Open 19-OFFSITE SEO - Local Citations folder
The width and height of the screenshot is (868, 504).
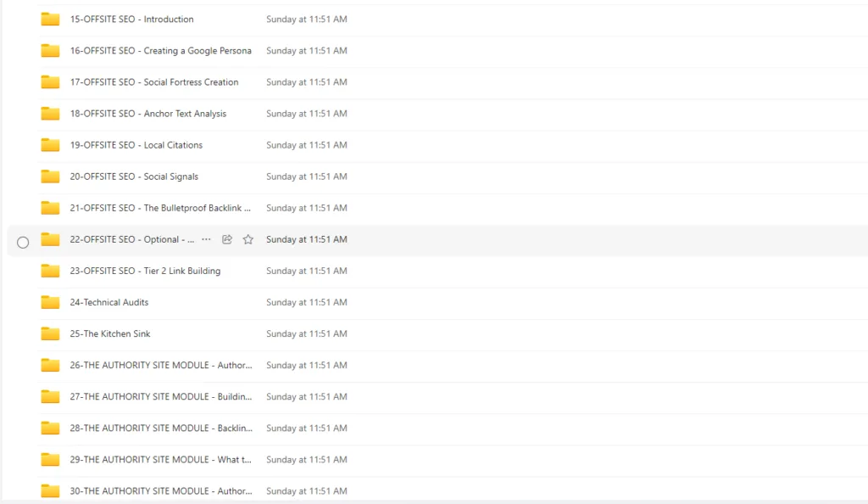coord(136,145)
